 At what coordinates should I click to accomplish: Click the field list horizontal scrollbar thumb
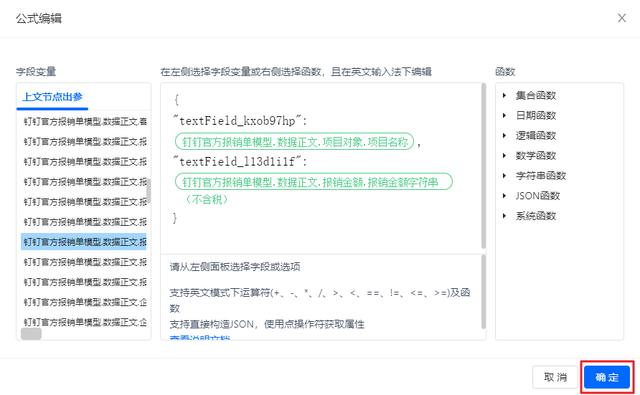(31, 334)
